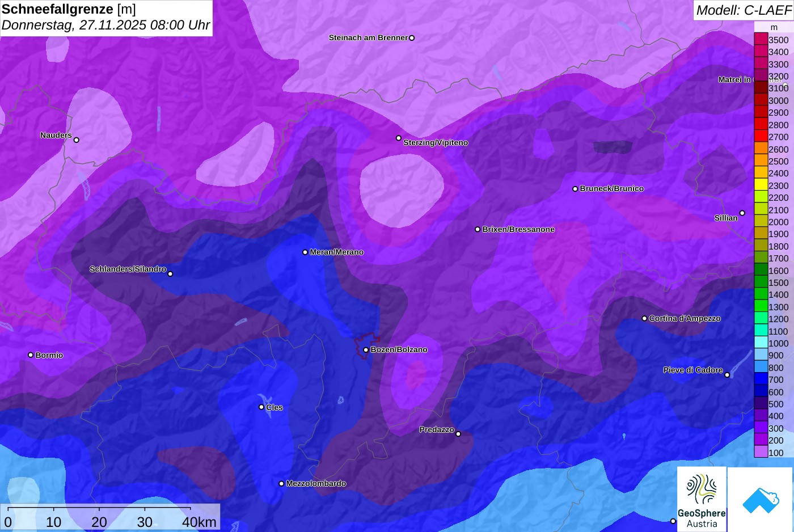The height and width of the screenshot is (532, 794).
Task: Click the legend unit label m
Action: point(774,27)
